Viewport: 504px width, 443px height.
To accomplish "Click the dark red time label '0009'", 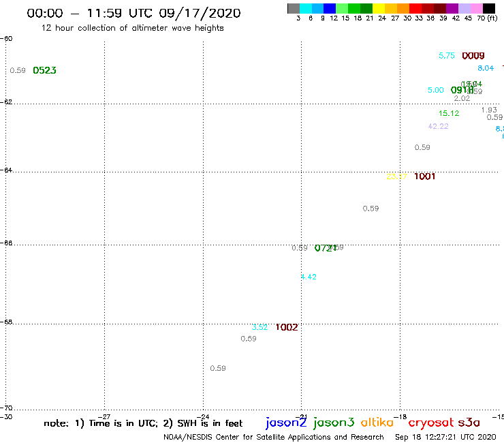I will (x=473, y=56).
